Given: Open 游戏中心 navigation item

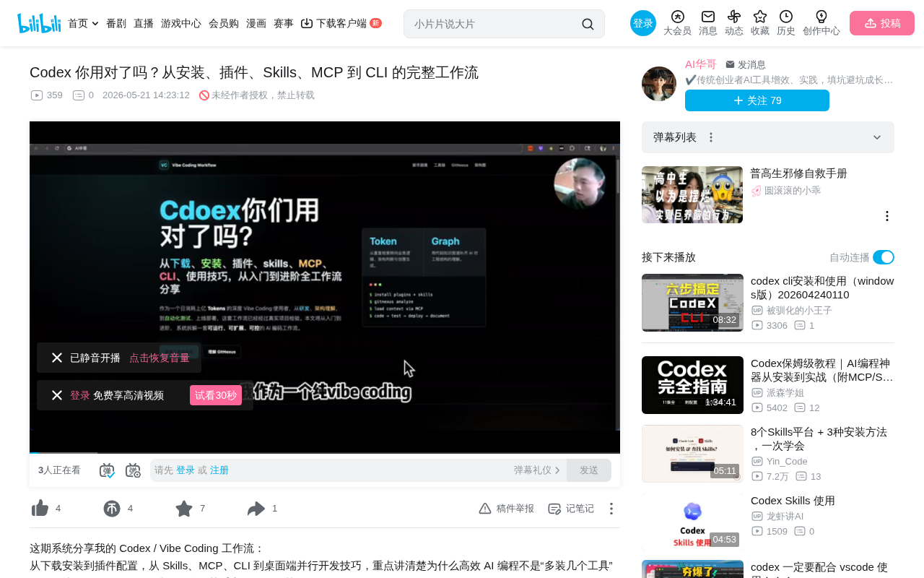Looking at the screenshot, I should click(181, 23).
